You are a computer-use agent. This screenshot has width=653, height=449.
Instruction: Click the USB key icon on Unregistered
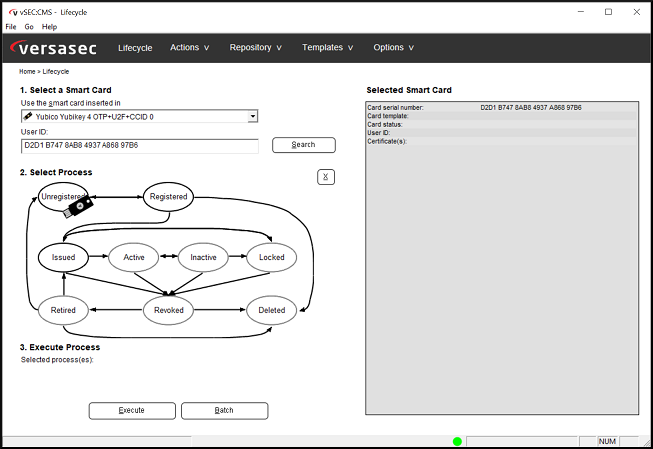[x=80, y=206]
